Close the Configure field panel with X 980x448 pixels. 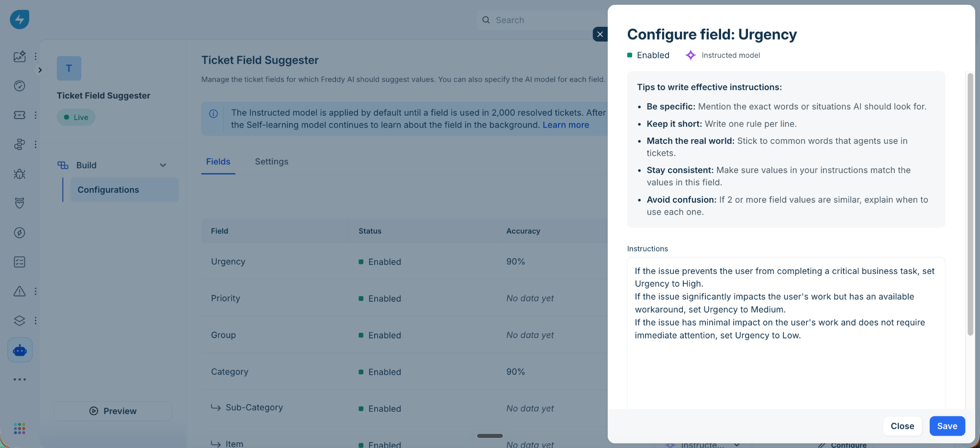[600, 34]
